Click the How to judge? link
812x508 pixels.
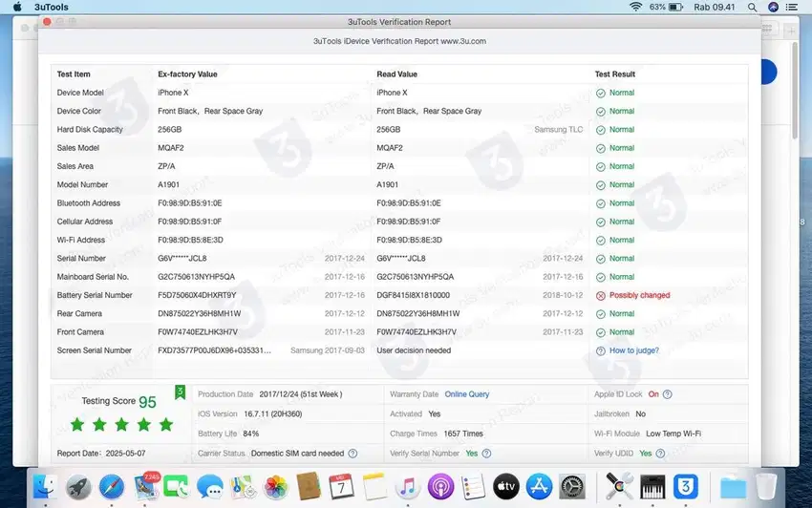[634, 350]
